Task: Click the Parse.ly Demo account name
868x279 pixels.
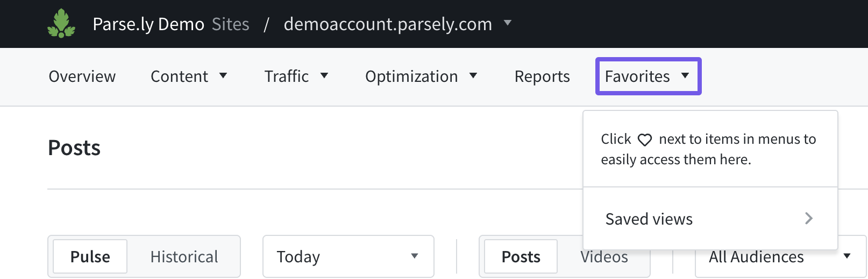Action: (x=148, y=24)
